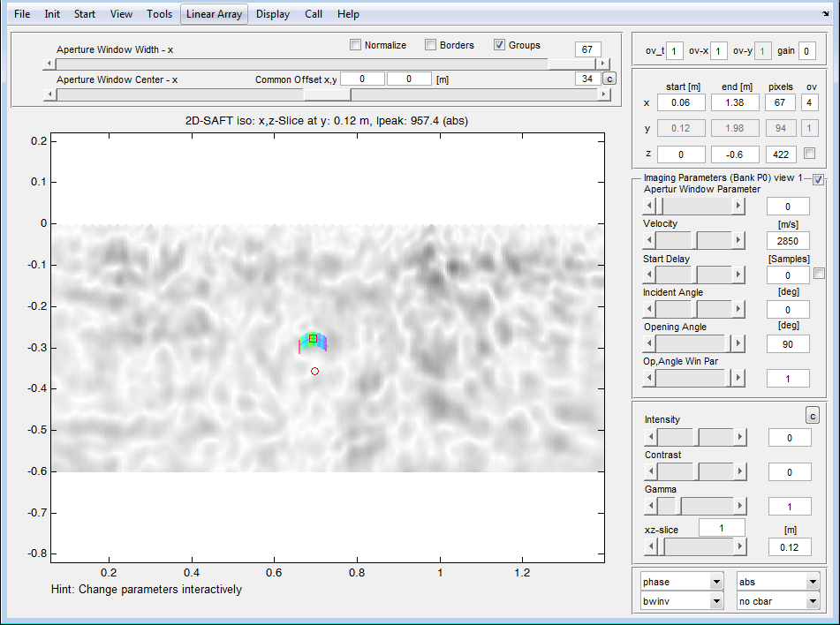Viewport: 840px width, 625px height.
Task: Click the Opening Angle field showing 90
Action: [x=788, y=343]
